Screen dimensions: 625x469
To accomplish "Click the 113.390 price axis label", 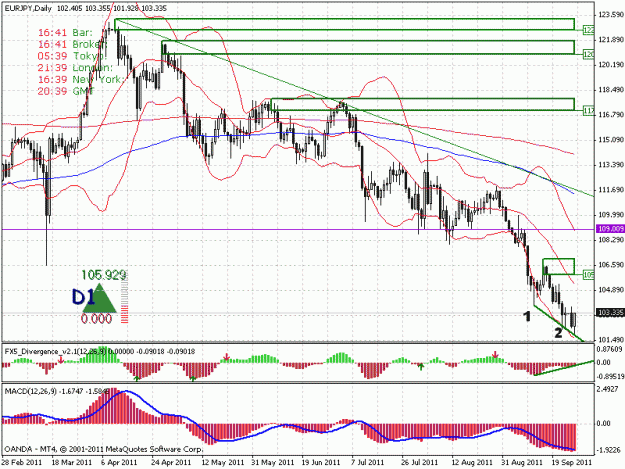I will coord(611,165).
